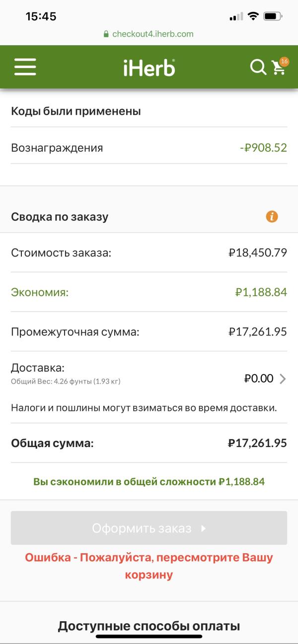Tap the checkout4.iherb.com address bar
This screenshot has height=644, width=298.
point(149,34)
